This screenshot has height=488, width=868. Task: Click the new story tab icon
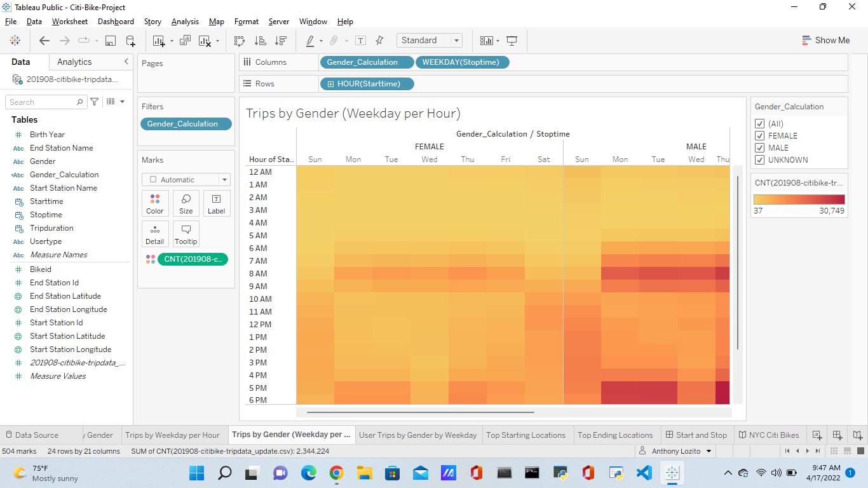(858, 435)
